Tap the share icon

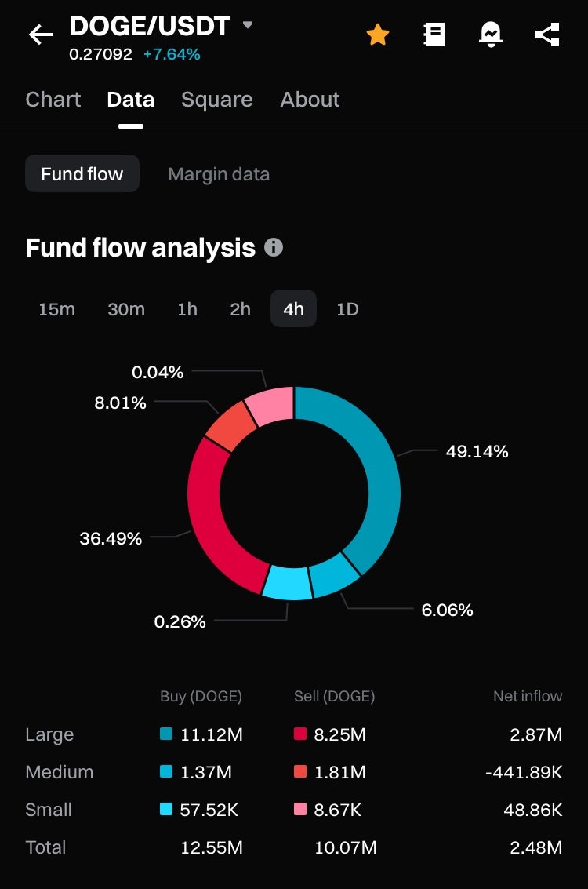[x=547, y=34]
